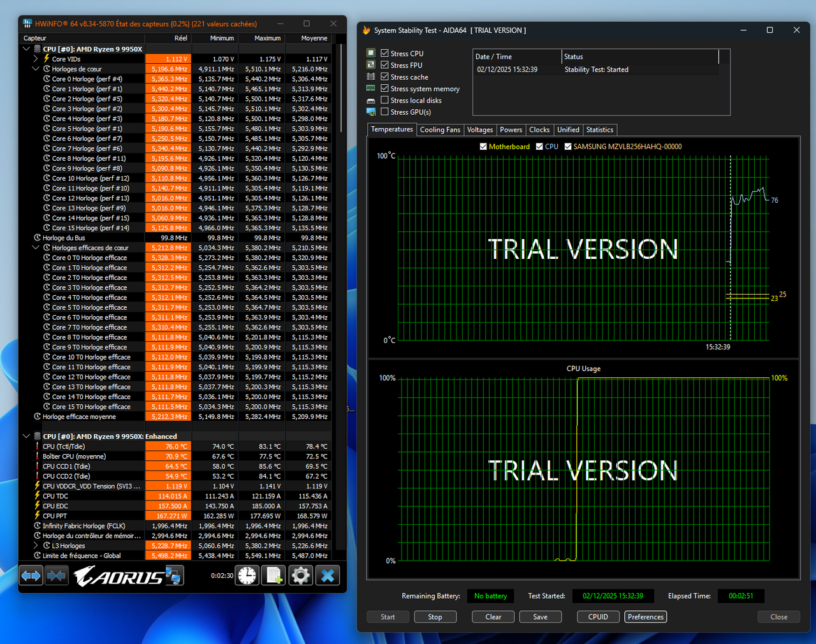The image size is (816, 644).
Task: Collapse the AMD Ryzen 9 9950X: Enhanced group
Action: pyautogui.click(x=26, y=436)
